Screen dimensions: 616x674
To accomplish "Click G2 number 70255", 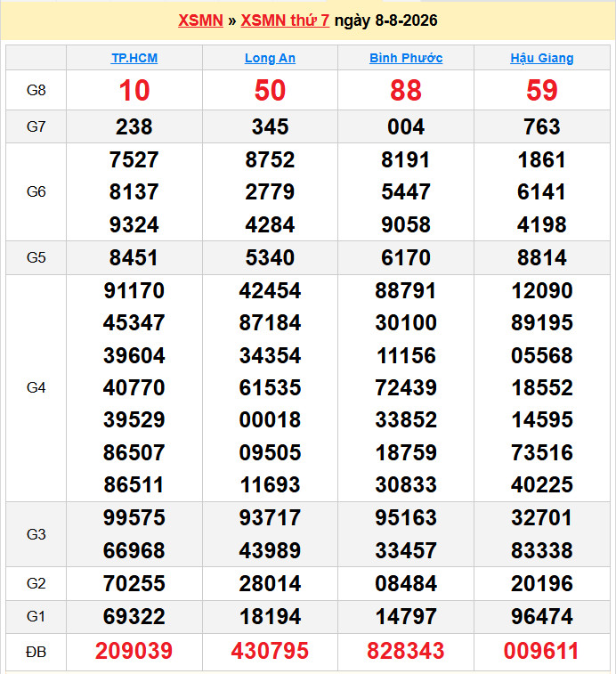I will click(x=134, y=584).
